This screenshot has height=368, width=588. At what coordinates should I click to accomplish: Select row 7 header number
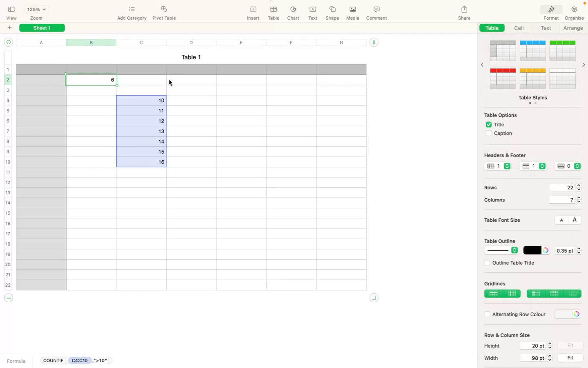(x=8, y=131)
